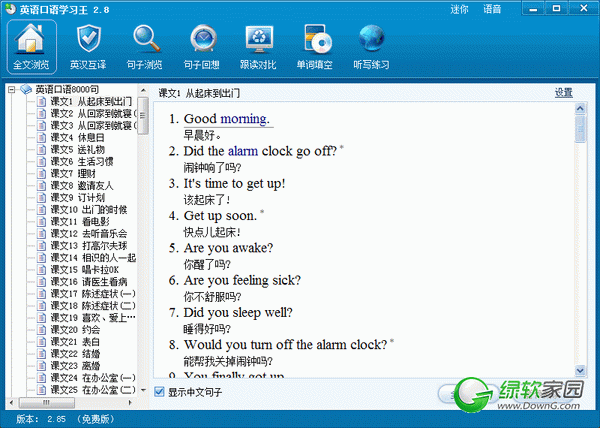
Task: Open 跟读对比 monitor icon
Action: [258, 46]
